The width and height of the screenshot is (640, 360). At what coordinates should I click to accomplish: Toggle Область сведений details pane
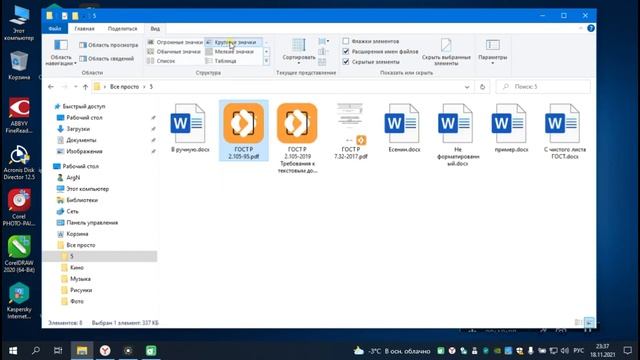tap(107, 58)
